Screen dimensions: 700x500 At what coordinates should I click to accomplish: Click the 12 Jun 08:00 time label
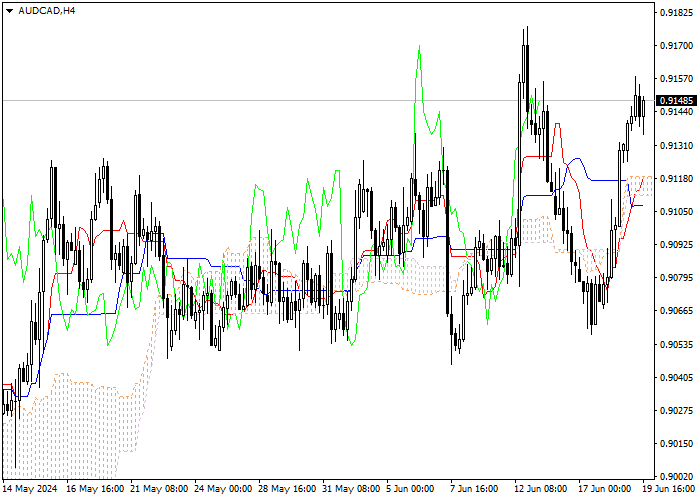(x=541, y=488)
